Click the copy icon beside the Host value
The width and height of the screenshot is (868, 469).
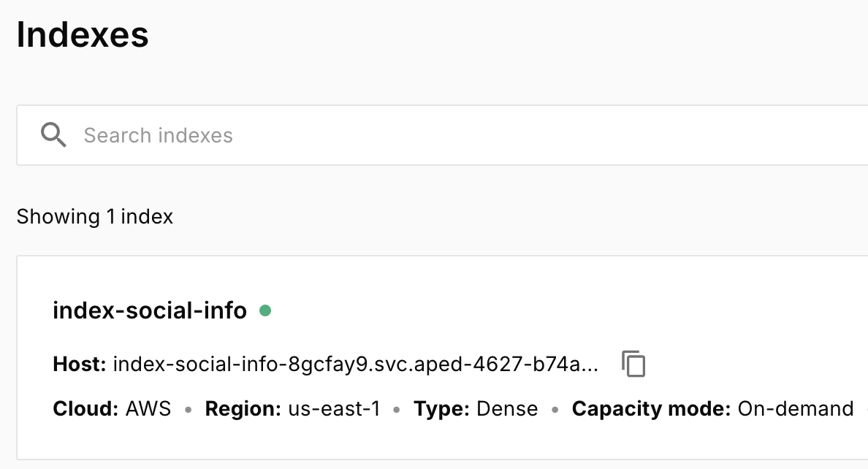[x=633, y=365]
